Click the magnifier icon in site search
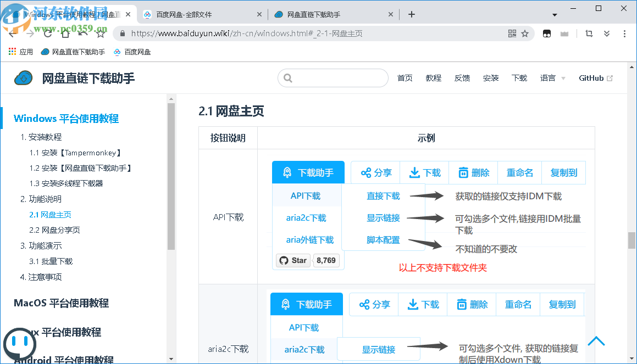Image resolution: width=637 pixels, height=364 pixels. [288, 78]
